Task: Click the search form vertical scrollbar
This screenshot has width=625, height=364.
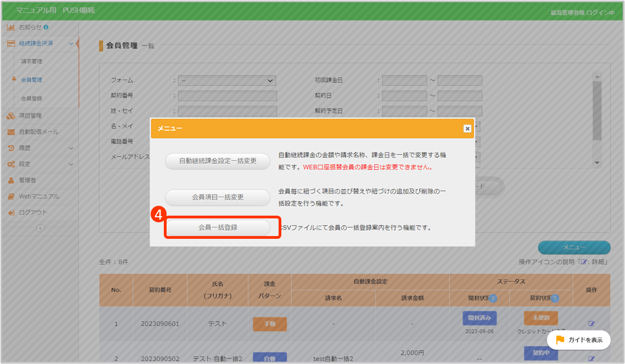Action: pos(596,110)
